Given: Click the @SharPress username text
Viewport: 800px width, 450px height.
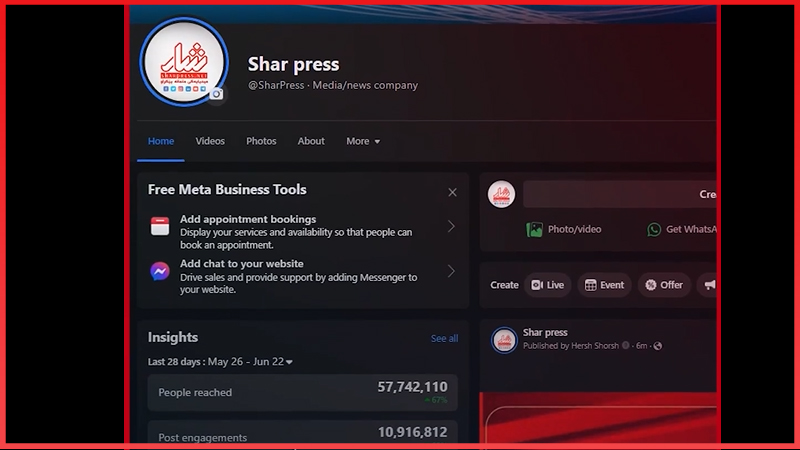Looking at the screenshot, I should (276, 85).
